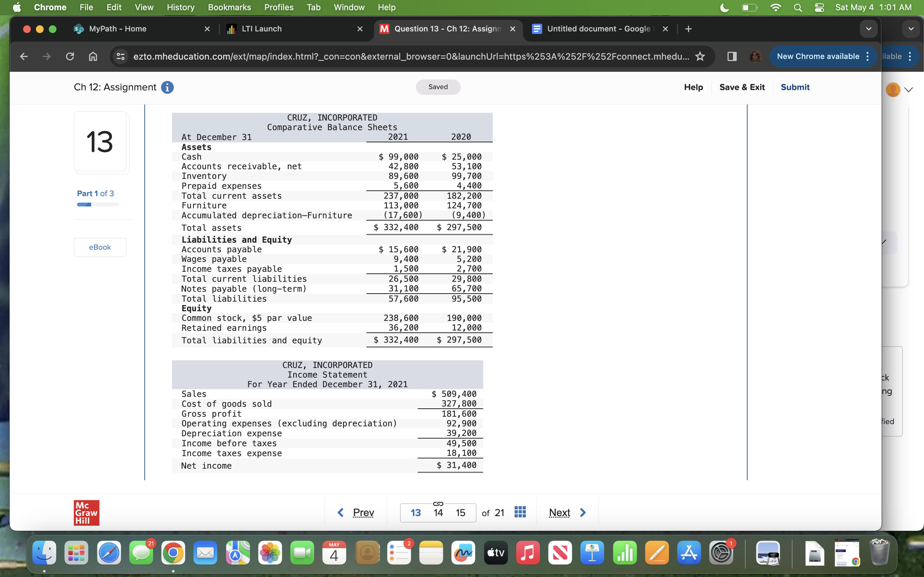This screenshot has height=577, width=924.
Task: Click the McGraw Hill logo
Action: point(86,513)
